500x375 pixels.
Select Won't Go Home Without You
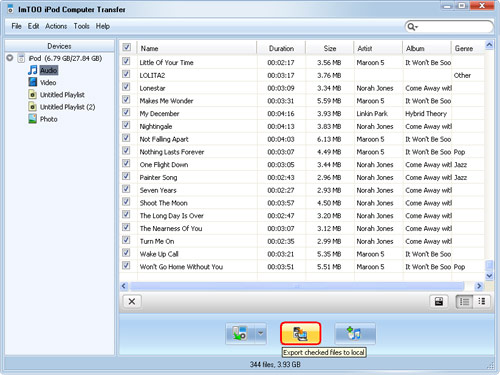pos(181,267)
